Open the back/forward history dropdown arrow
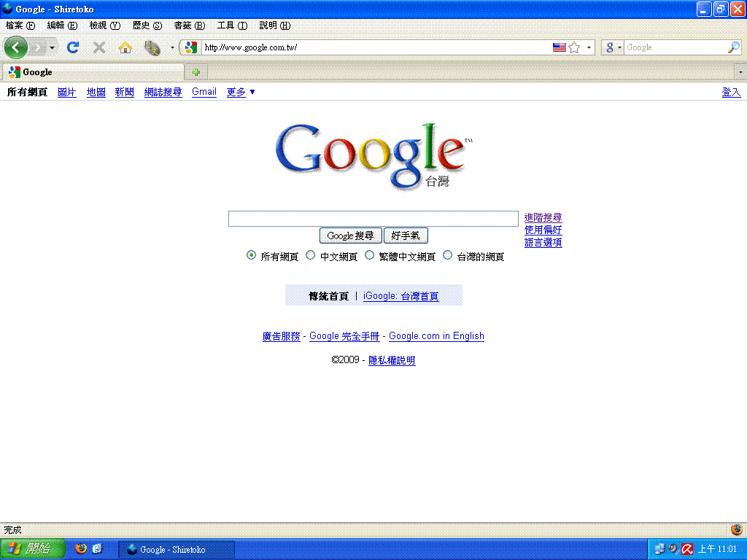Image resolution: width=747 pixels, height=560 pixels. click(x=53, y=47)
